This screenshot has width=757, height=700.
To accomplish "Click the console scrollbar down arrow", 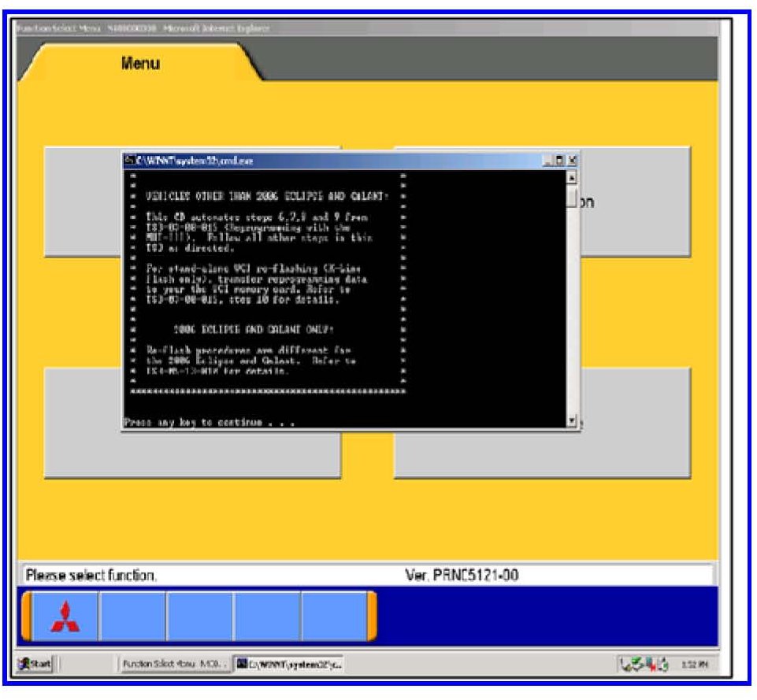I will [572, 420].
